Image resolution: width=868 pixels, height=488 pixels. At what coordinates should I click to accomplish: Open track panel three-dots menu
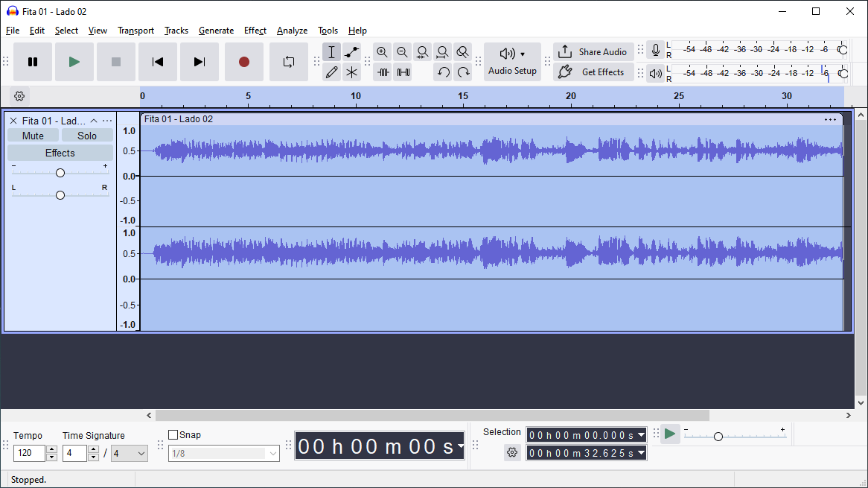[x=107, y=121]
